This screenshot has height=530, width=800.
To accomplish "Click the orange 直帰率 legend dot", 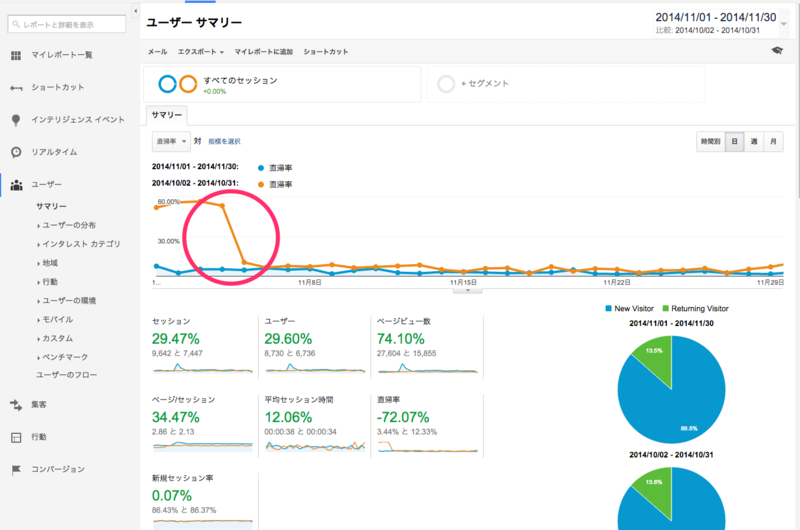I will click(261, 184).
